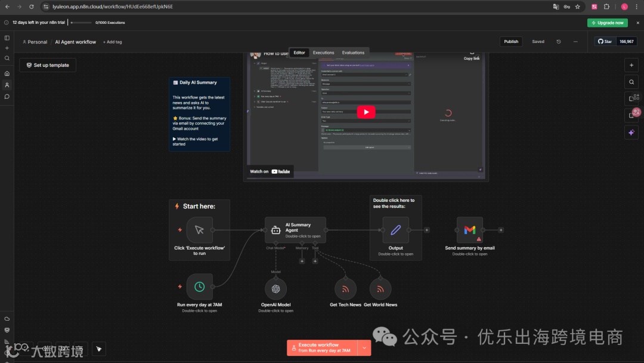This screenshot has height=363, width=644.
Task: Open canvas search nodes magnifier button
Action: 631,82
